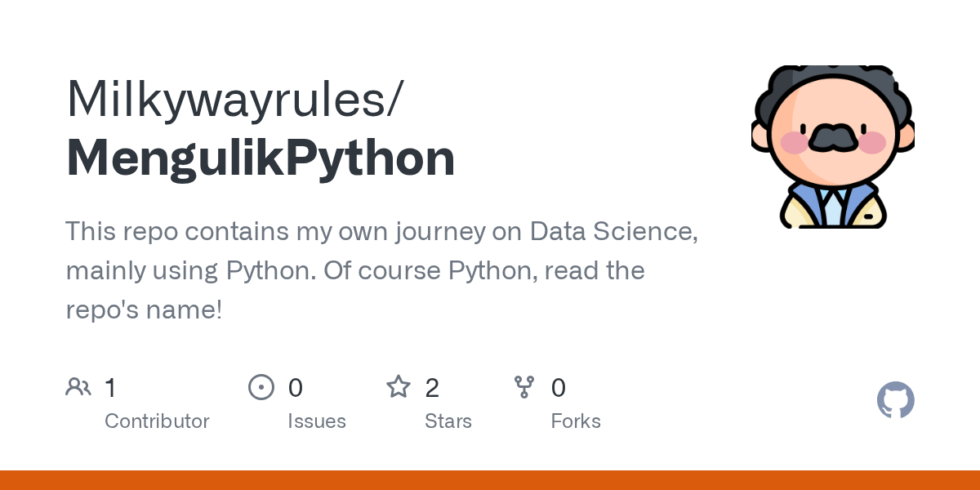Image resolution: width=980 pixels, height=490 pixels.
Task: Click the issues count number 0
Action: click(296, 387)
